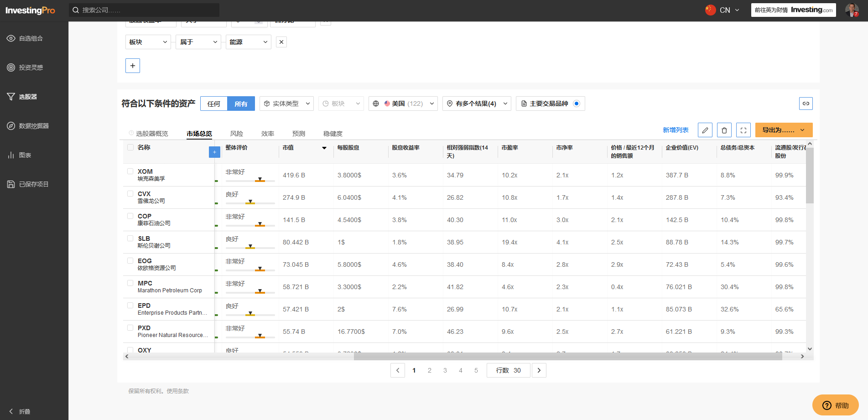Open Saved Items (已保存项目) in sidebar
This screenshot has height=420, width=868.
(28, 184)
